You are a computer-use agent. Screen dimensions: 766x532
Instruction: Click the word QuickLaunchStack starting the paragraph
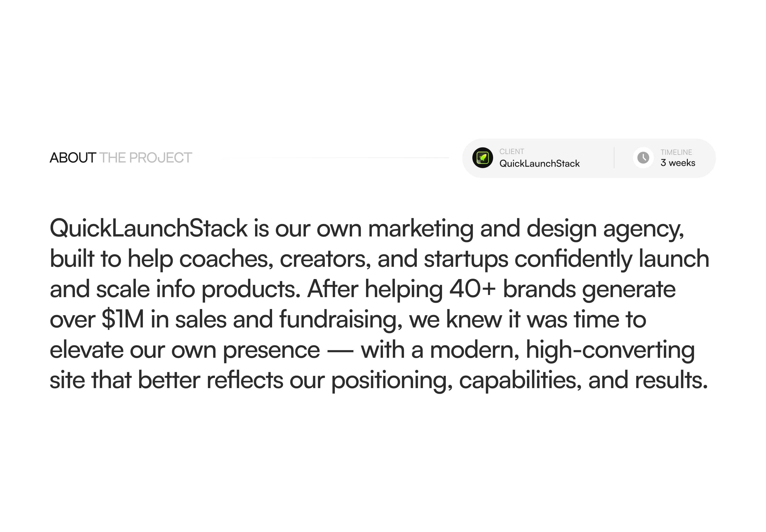pos(148,229)
